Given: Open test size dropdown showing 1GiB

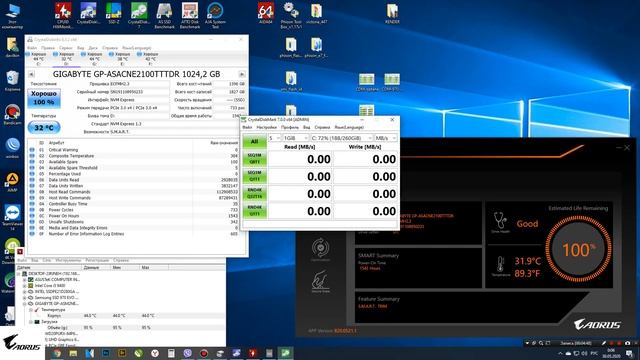Looking at the screenshot, I should [296, 138].
